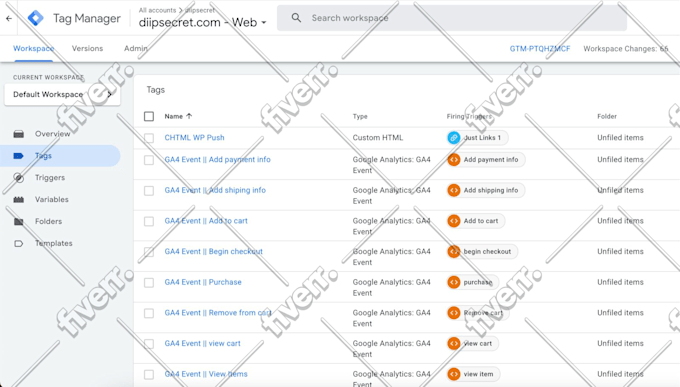This screenshot has width=680, height=387.
Task: Open GA4 Event Add to cart tag
Action: pos(206,221)
